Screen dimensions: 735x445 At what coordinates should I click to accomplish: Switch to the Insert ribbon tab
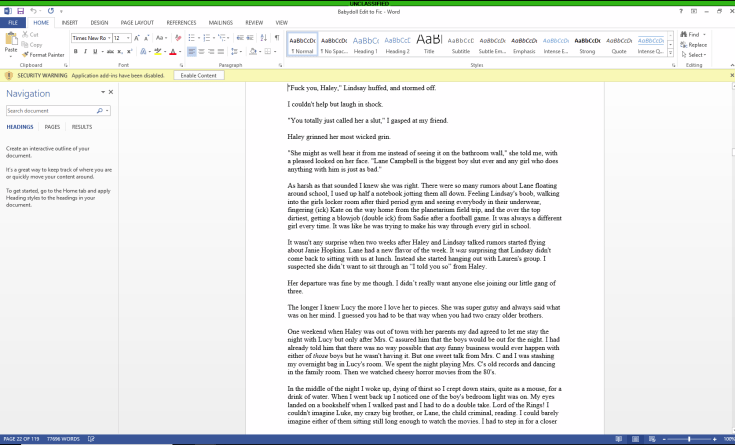click(x=69, y=21)
